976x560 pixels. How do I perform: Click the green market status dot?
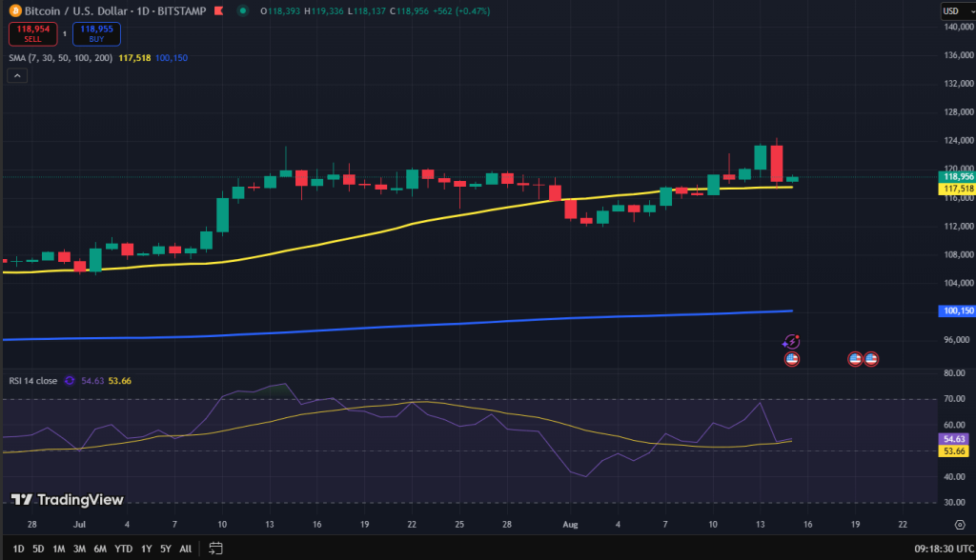pyautogui.click(x=243, y=10)
